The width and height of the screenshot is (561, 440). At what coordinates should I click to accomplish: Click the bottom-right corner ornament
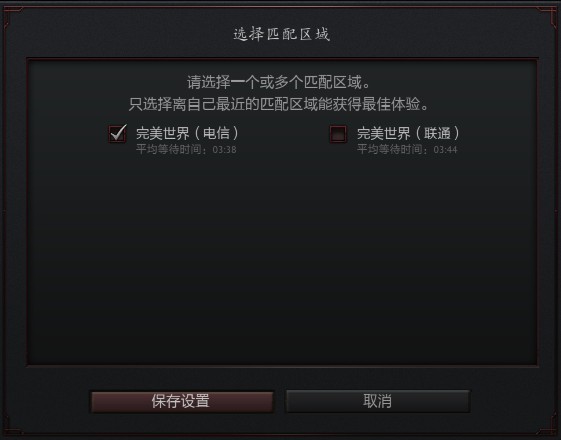pyautogui.click(x=549, y=425)
